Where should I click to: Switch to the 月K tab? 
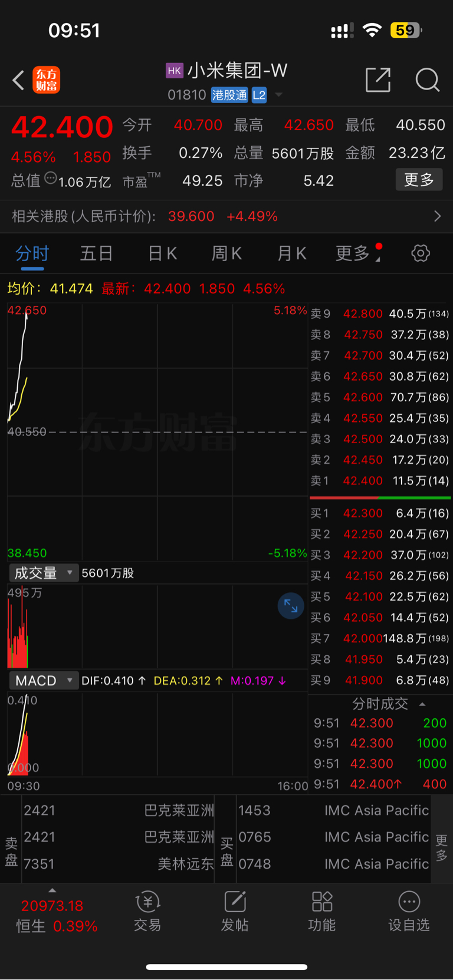(x=292, y=253)
